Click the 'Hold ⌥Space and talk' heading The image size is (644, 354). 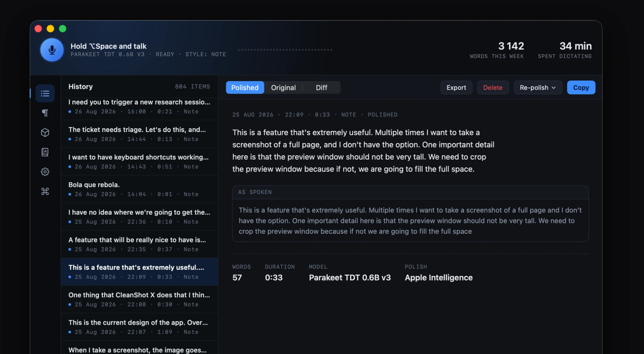coord(109,46)
